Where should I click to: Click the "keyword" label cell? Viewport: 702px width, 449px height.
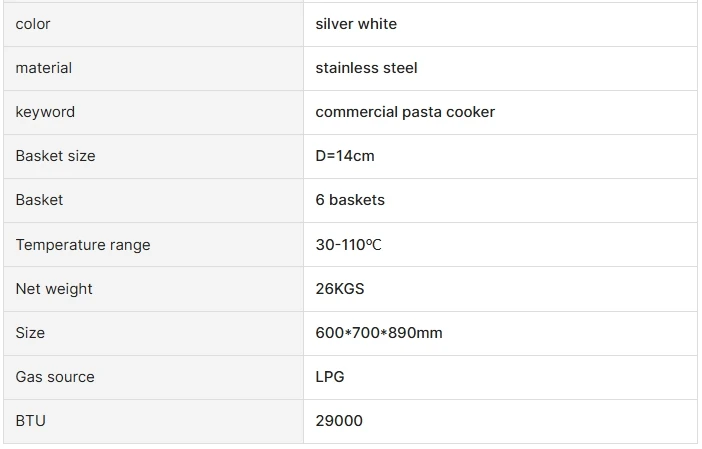45,112
